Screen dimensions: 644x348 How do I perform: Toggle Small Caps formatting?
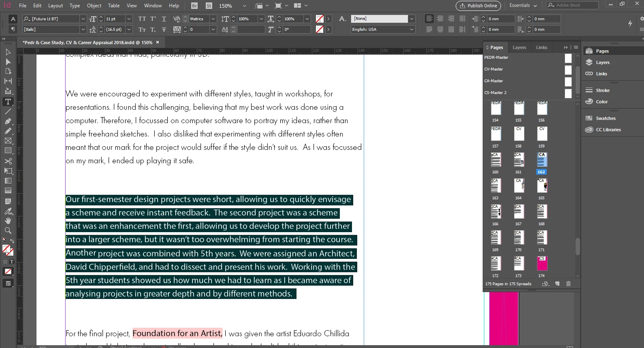pyautogui.click(x=142, y=30)
